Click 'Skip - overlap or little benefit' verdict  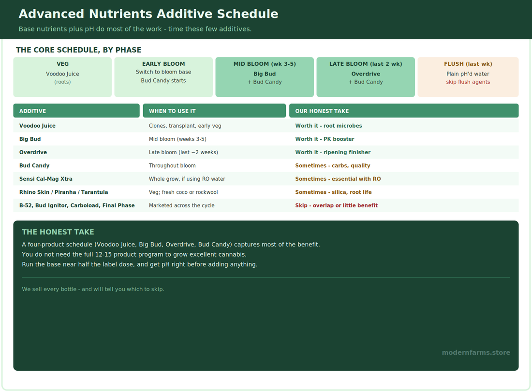[336, 205]
